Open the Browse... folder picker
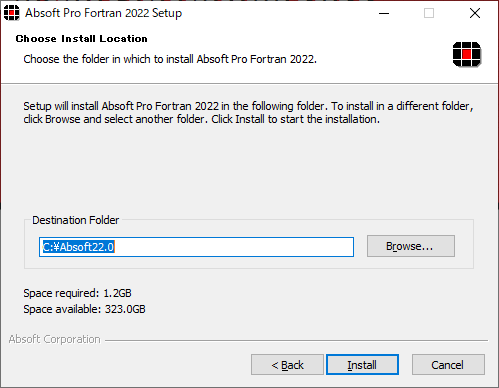 point(411,246)
